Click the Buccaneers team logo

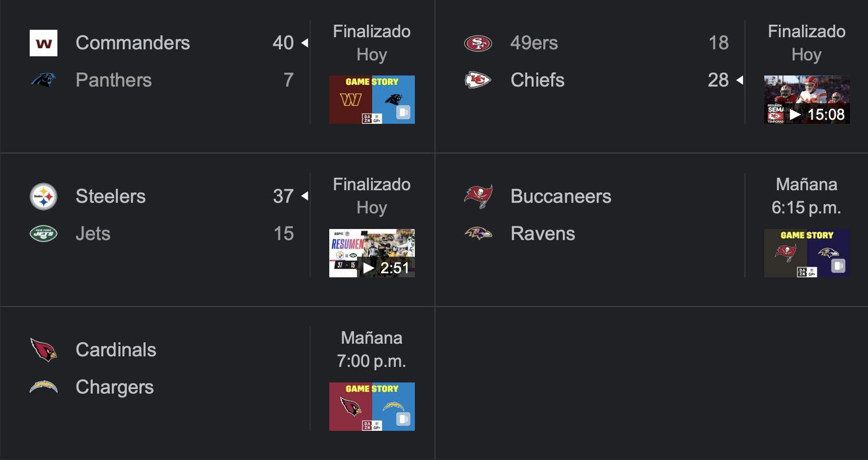coord(478,196)
